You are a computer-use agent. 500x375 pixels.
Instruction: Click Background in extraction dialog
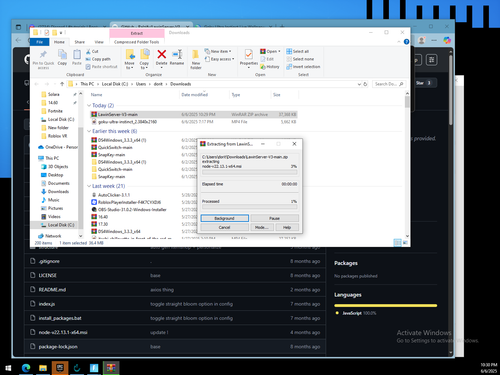[x=225, y=218]
